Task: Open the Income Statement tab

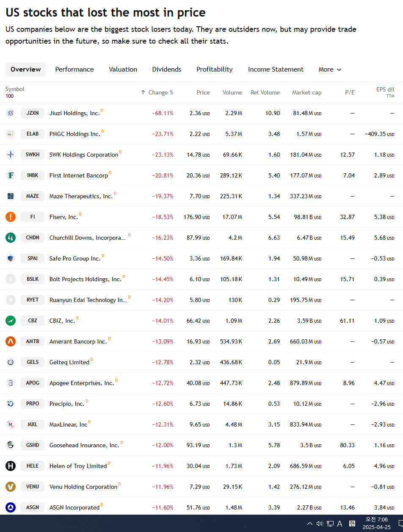Action: [276, 69]
